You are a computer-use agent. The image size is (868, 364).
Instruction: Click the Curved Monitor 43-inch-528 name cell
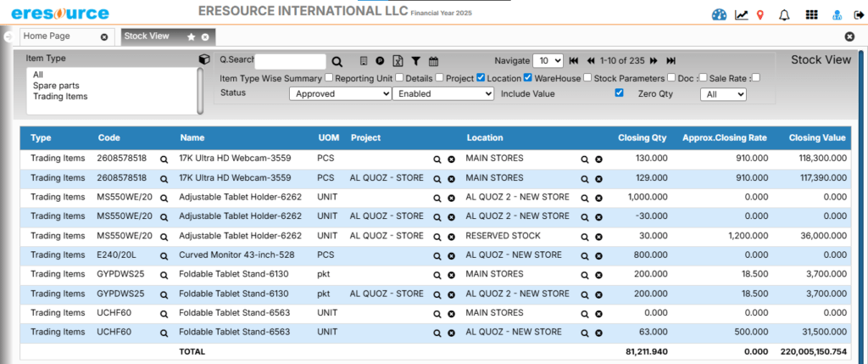(236, 255)
